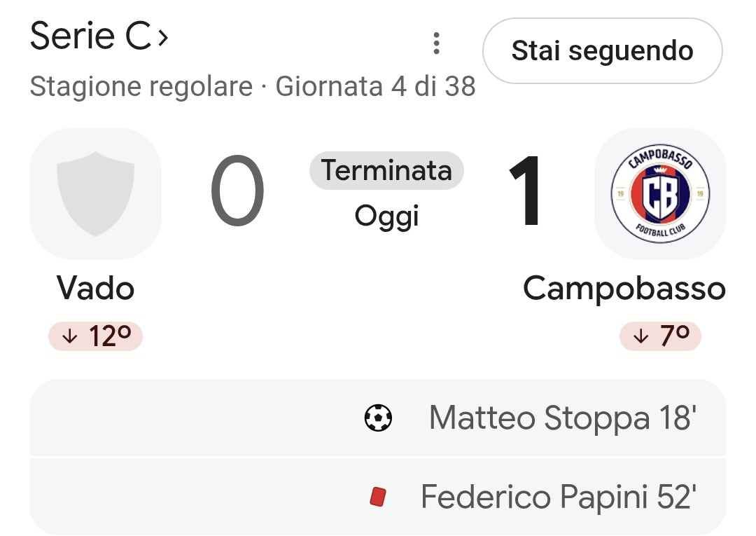756x536 pixels.
Task: Expand the Serie C chevron arrow
Action: tap(163, 37)
